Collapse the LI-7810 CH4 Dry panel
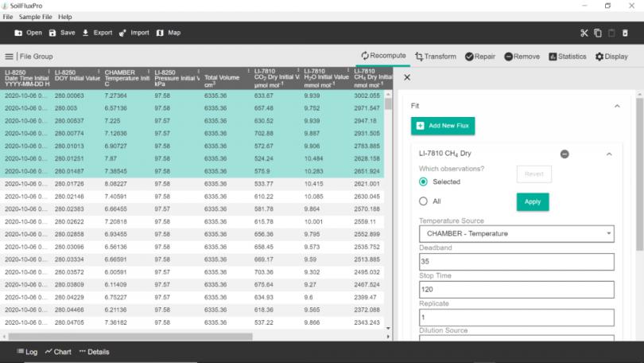644x363 pixels. pos(609,154)
